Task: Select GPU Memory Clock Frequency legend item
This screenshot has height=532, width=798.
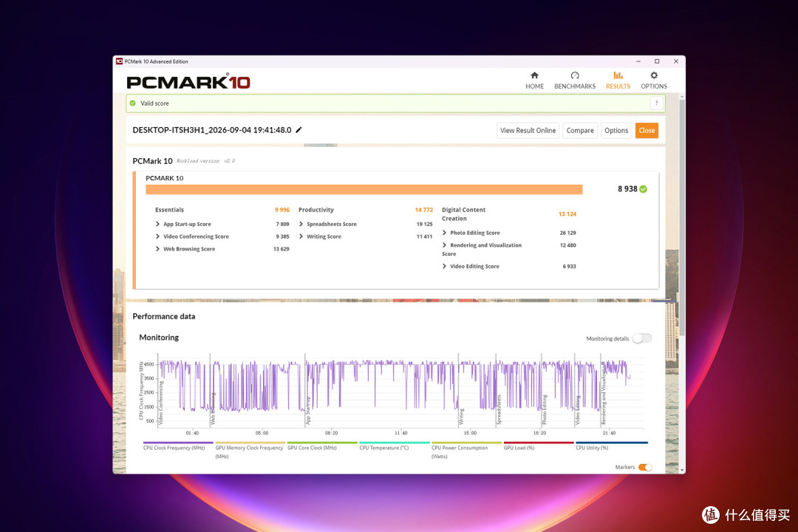Action: pyautogui.click(x=249, y=451)
